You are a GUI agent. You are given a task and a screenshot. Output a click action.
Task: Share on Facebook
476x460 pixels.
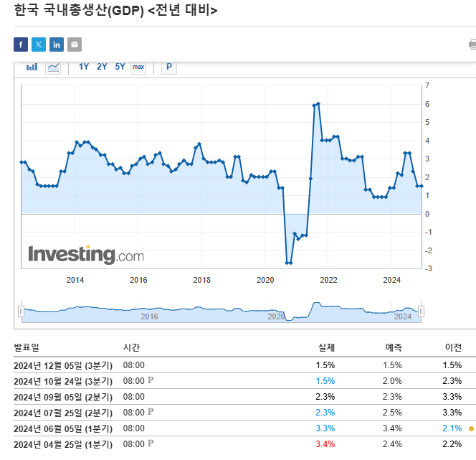click(21, 45)
